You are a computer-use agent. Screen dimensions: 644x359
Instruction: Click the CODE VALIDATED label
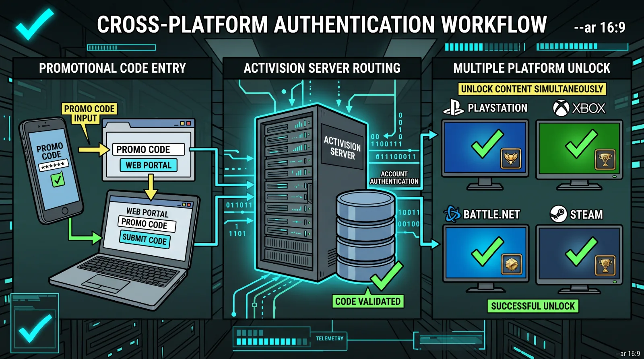pyautogui.click(x=368, y=302)
